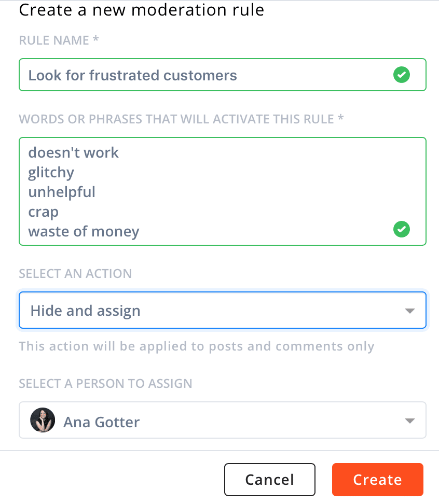The image size is (439, 504).
Task: Click the green checkmark in Rule Name field
Action: click(x=401, y=75)
